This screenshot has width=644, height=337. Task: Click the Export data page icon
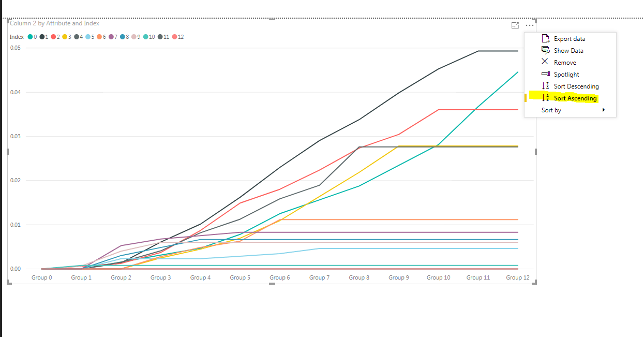546,38
